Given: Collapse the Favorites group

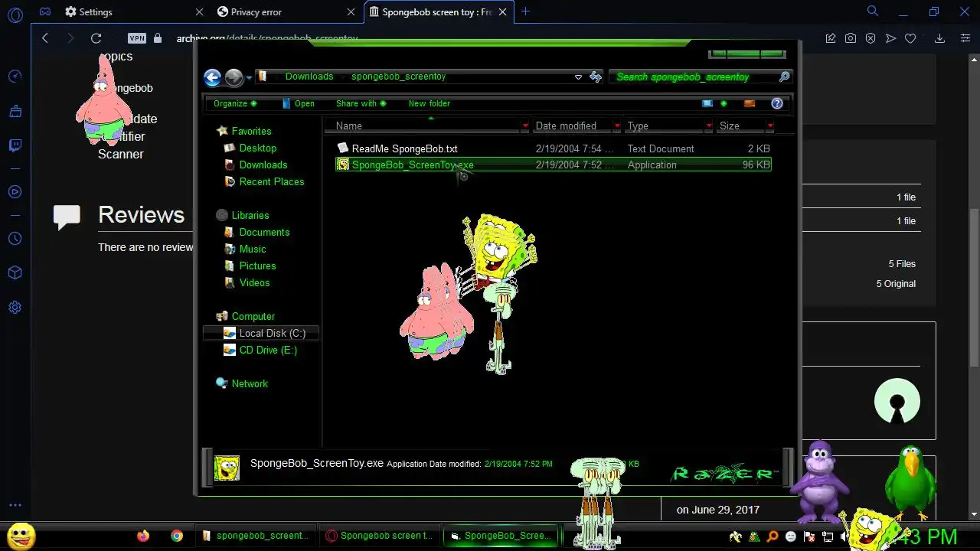Looking at the screenshot, I should point(251,131).
